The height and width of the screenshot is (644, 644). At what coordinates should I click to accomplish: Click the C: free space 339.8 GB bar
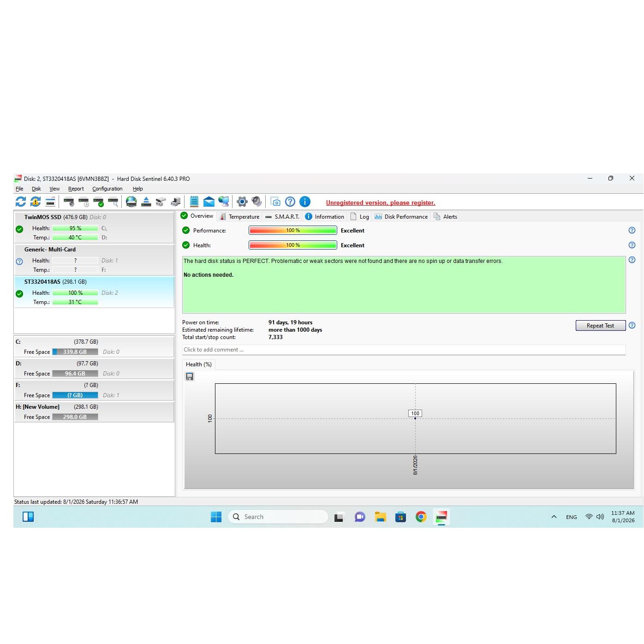pos(75,352)
